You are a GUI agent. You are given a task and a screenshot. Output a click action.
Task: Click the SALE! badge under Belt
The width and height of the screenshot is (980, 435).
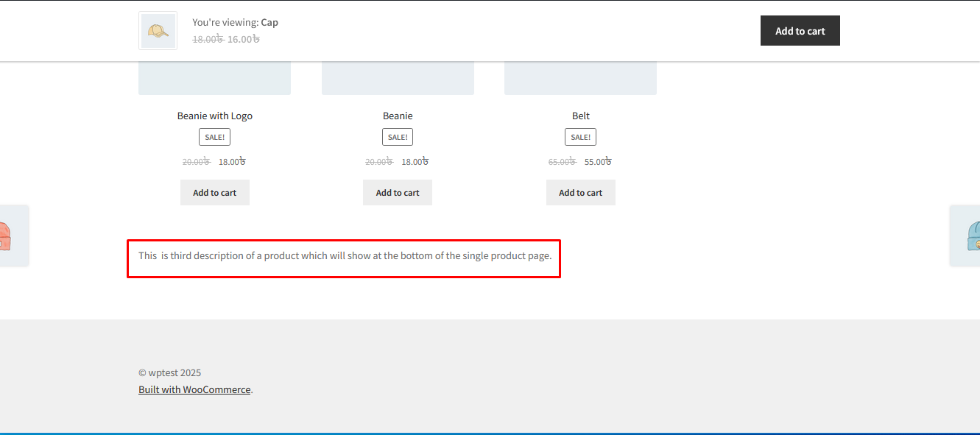pos(580,137)
